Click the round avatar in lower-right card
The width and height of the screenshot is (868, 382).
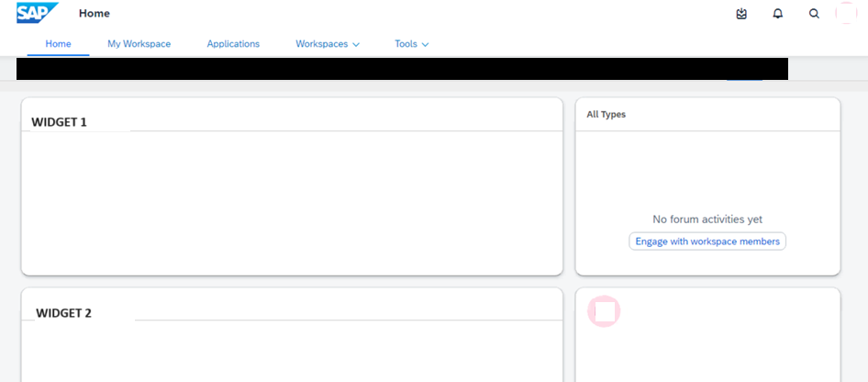click(x=604, y=311)
